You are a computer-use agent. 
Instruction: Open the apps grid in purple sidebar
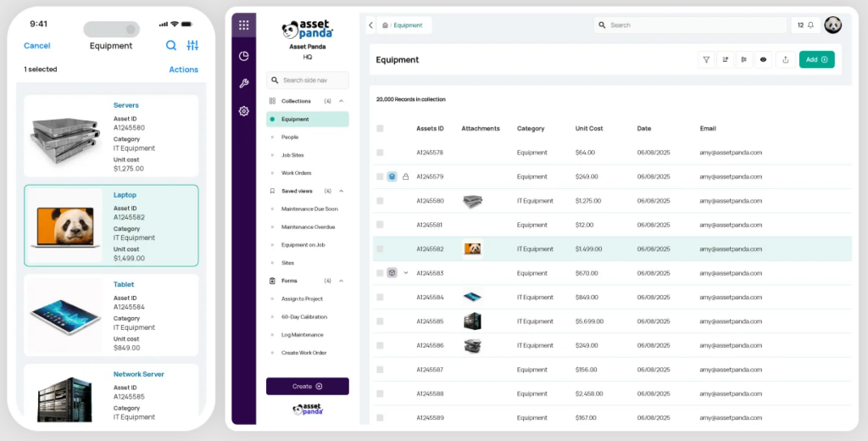tap(244, 25)
